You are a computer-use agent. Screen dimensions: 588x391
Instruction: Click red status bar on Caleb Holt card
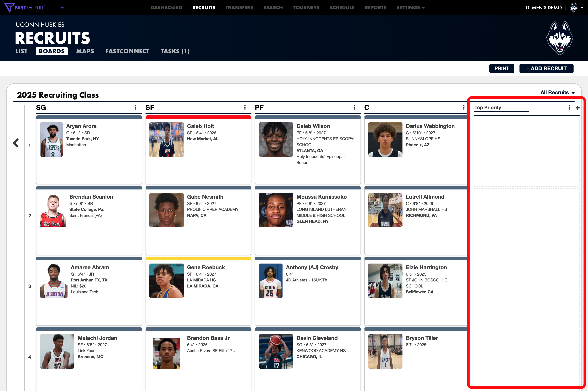point(198,117)
